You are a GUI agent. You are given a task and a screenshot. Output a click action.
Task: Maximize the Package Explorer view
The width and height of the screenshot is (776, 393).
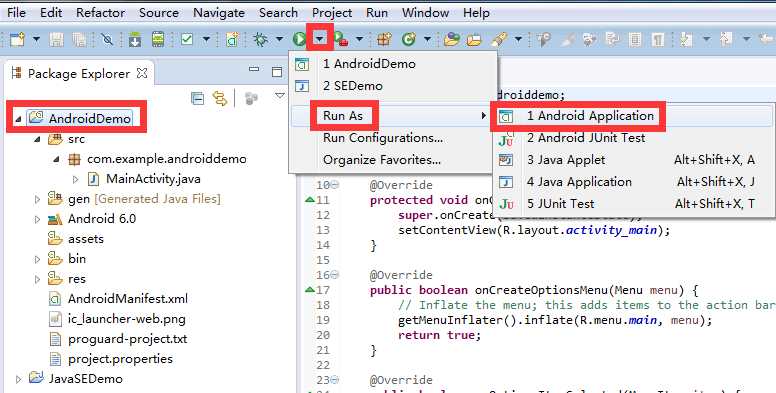[277, 72]
